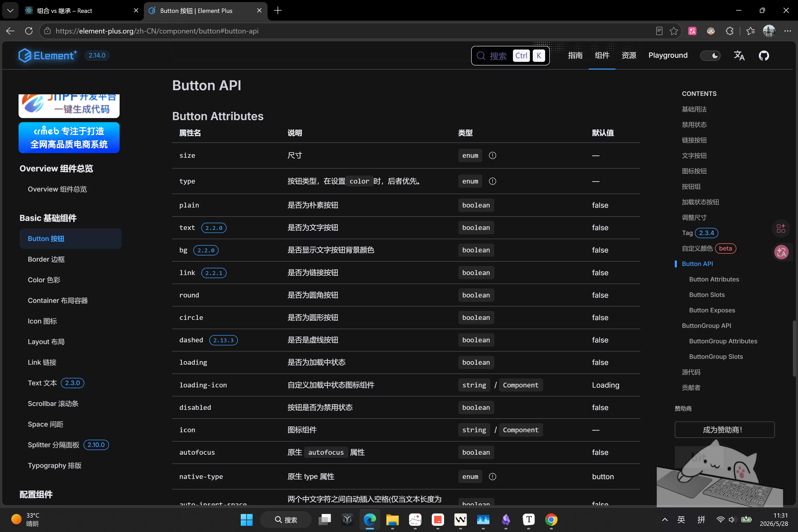Click info icon next to size enum
The height and width of the screenshot is (532, 798).
[492, 155]
